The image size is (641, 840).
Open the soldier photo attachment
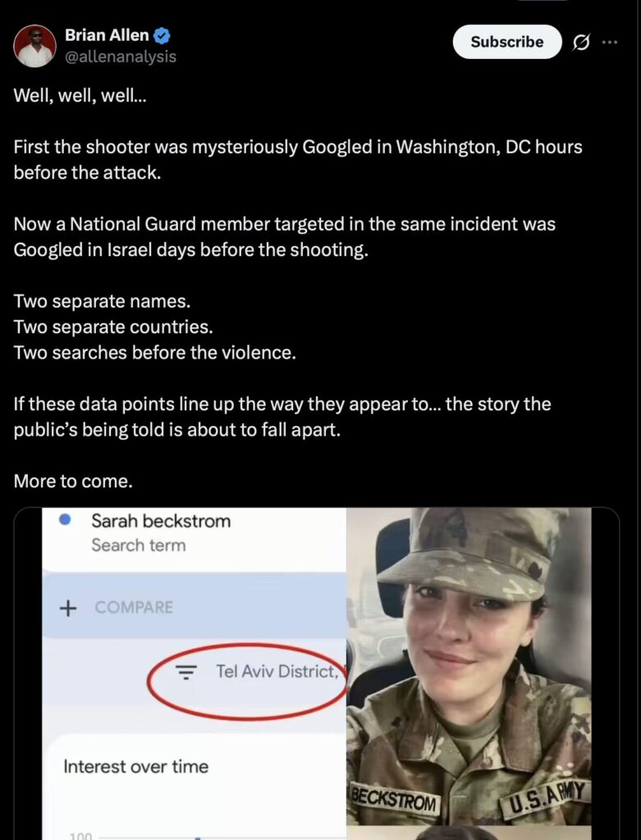tap(469, 666)
